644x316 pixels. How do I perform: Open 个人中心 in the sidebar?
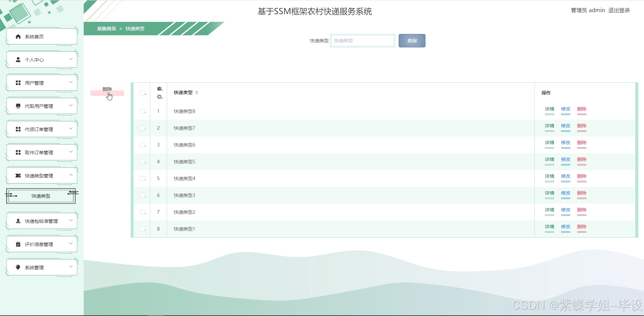pyautogui.click(x=42, y=60)
